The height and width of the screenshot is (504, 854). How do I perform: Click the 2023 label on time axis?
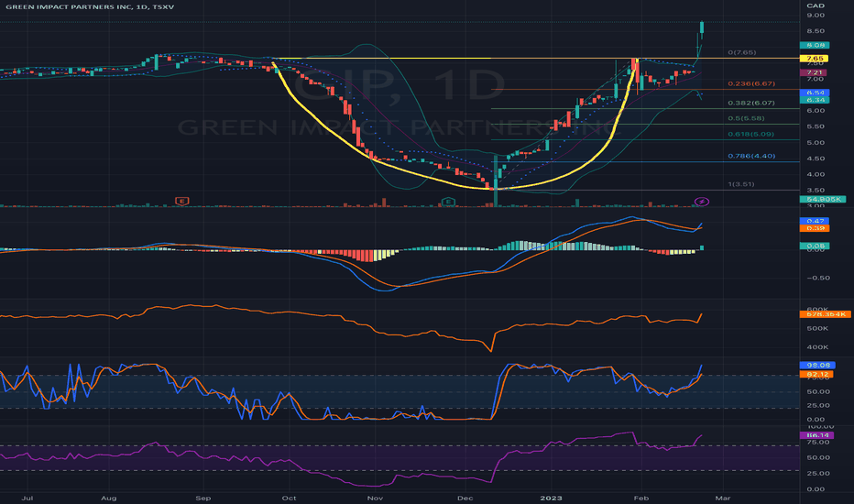tap(551, 498)
